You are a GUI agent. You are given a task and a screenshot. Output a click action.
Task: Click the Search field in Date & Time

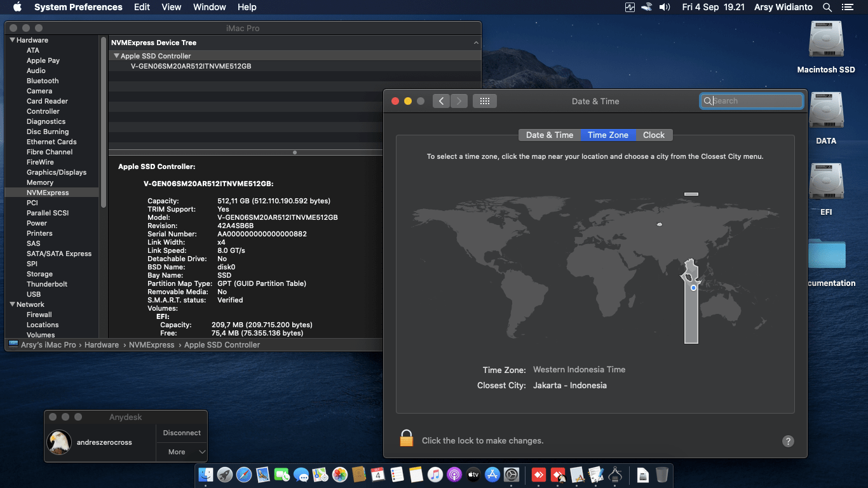(x=756, y=101)
